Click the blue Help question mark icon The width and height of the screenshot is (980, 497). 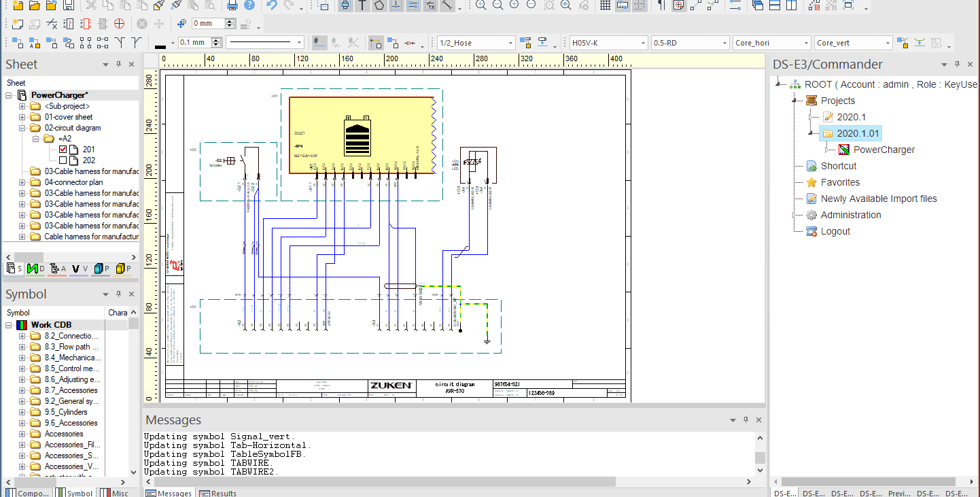click(249, 5)
